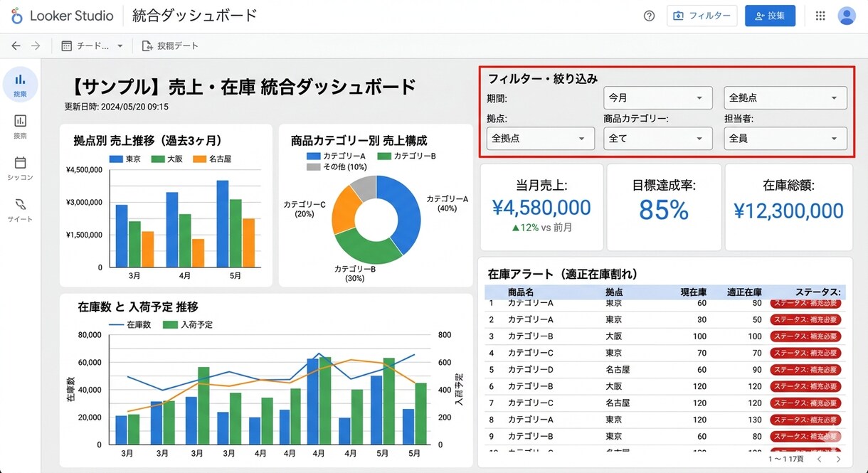The image size is (868, 473).
Task: Click the ステータス column header
Action: 817,292
